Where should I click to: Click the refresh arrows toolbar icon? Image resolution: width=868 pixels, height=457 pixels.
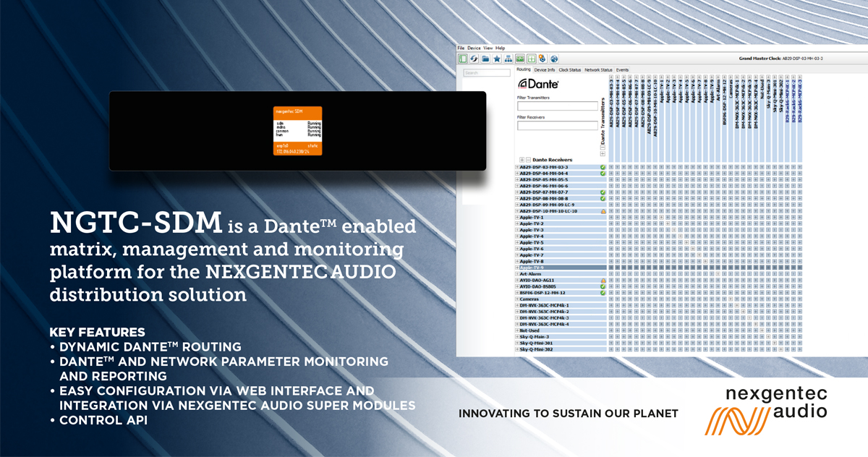(474, 59)
